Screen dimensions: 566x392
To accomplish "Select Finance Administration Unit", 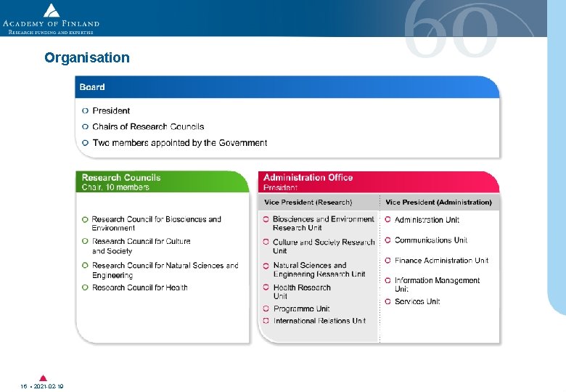I will 441,261.
